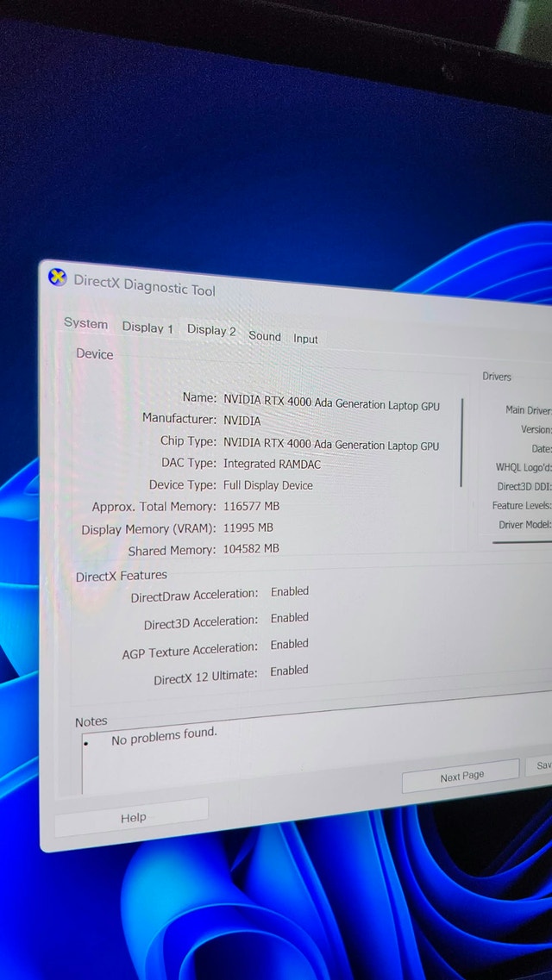Click AGP Texture Acceleration Enabled value
Image resolution: width=552 pixels, height=980 pixels.
290,644
